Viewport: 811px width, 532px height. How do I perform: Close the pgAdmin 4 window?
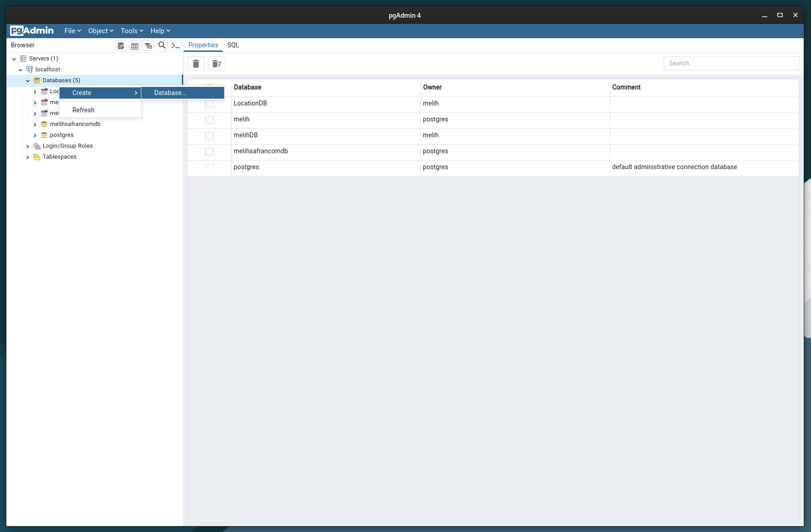pyautogui.click(x=796, y=15)
